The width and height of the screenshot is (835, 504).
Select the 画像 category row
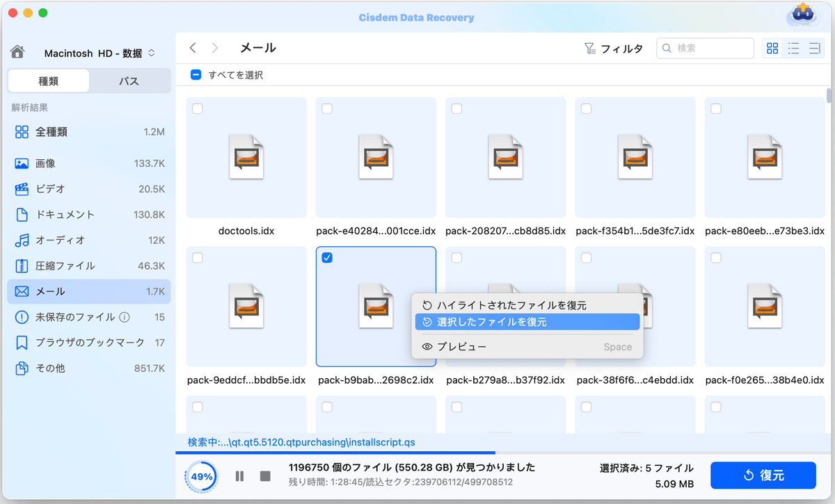pos(89,163)
